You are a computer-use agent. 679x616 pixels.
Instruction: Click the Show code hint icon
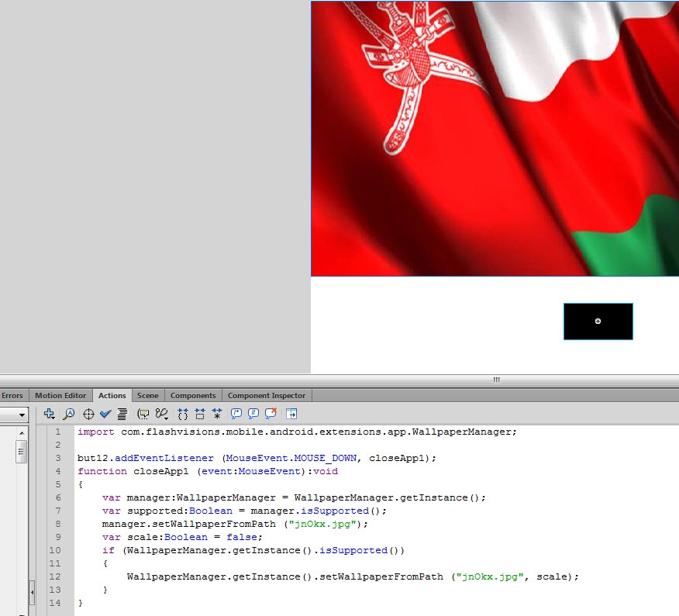[x=143, y=413]
